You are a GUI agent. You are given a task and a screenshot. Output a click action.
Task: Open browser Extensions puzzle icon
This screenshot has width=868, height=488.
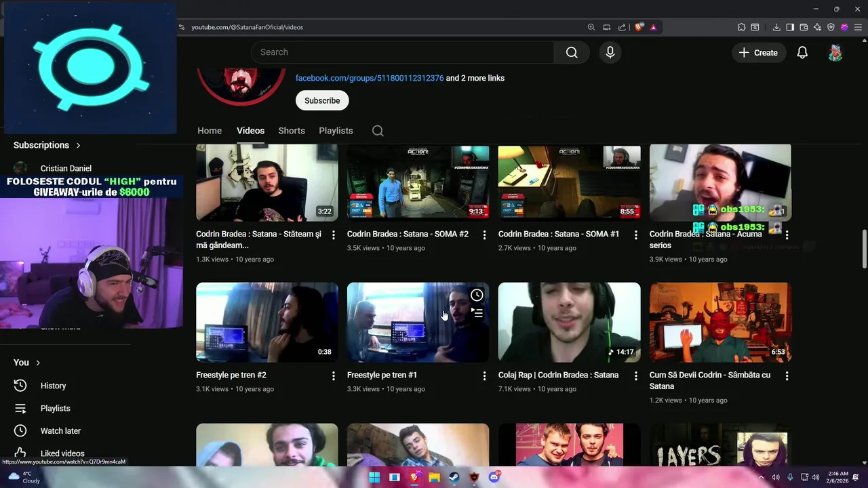click(741, 27)
